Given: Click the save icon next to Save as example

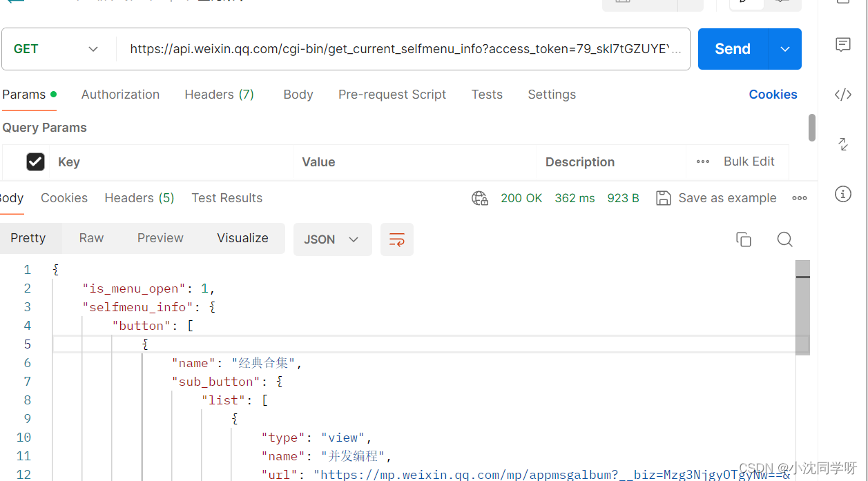Looking at the screenshot, I should [663, 198].
